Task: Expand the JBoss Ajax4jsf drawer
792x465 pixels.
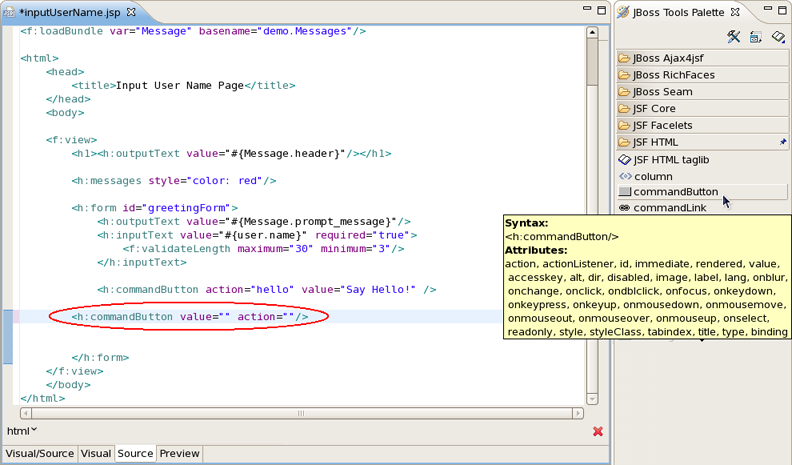Action: click(668, 58)
